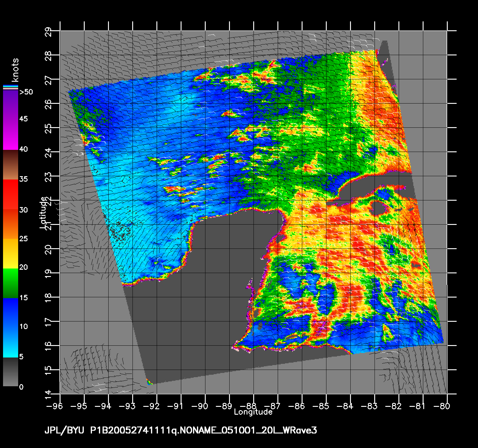Click the longitude tick label '-85'
Viewport: 478px width, 448px height.
tap(320, 406)
